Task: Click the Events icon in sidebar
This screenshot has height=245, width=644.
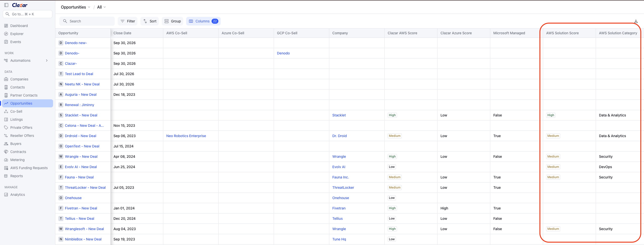Action: 6,42
